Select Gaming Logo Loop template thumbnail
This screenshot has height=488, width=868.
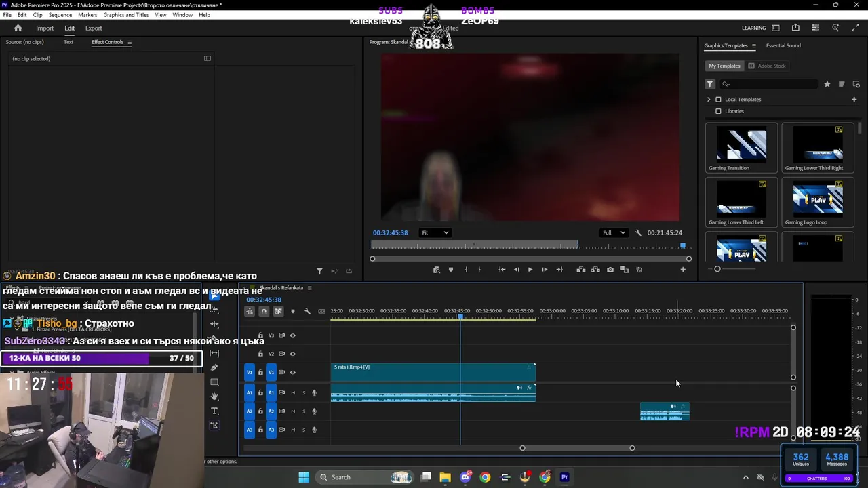coord(818,199)
